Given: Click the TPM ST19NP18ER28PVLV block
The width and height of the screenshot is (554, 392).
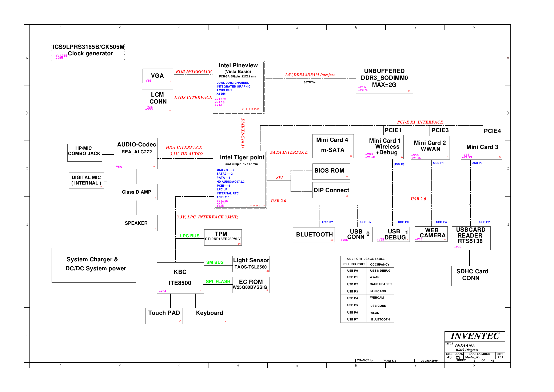Looking at the screenshot, I should click(x=223, y=237).
